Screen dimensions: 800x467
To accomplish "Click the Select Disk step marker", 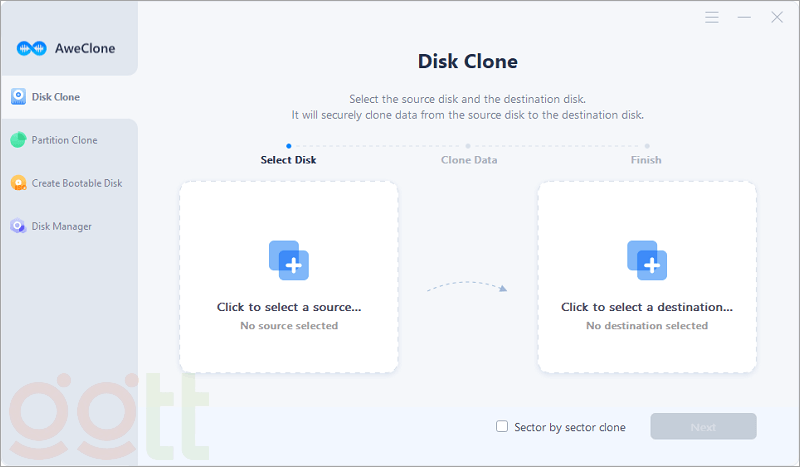I will pos(289,146).
